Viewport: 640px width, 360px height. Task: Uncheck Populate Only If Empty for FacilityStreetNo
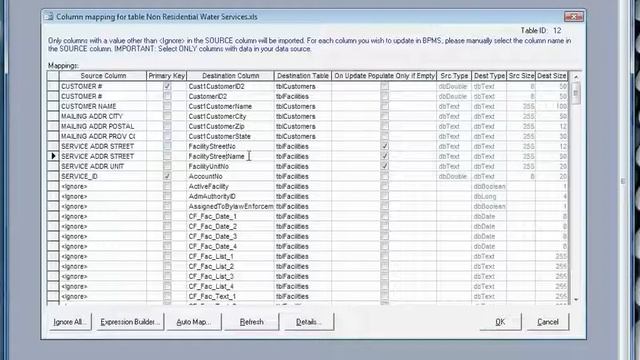[384, 146]
